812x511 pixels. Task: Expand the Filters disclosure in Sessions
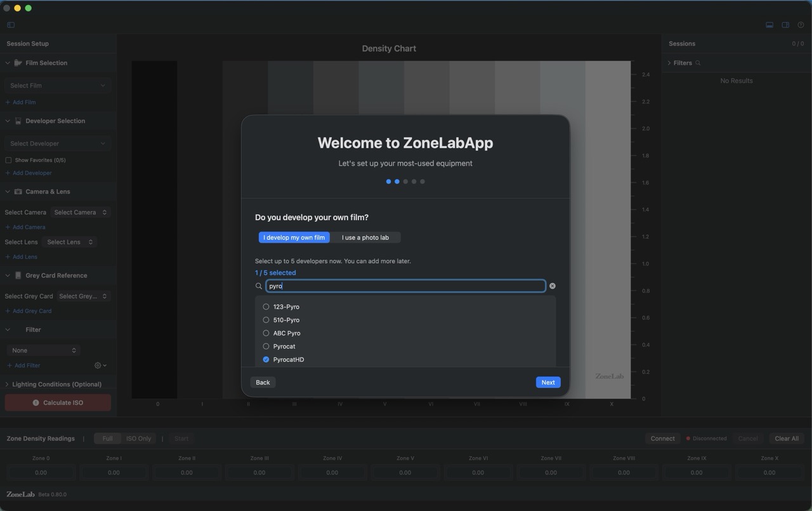(x=669, y=63)
